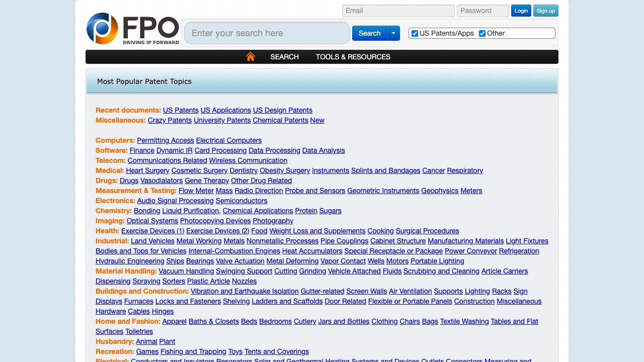
Task: Click into the Password field
Action: 482,11
